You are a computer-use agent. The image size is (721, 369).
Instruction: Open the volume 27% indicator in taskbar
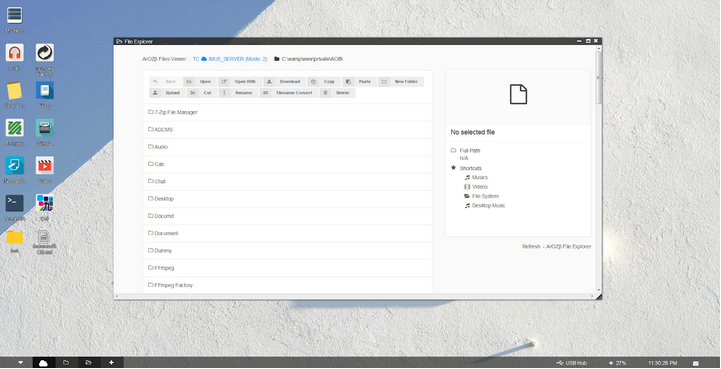point(618,363)
